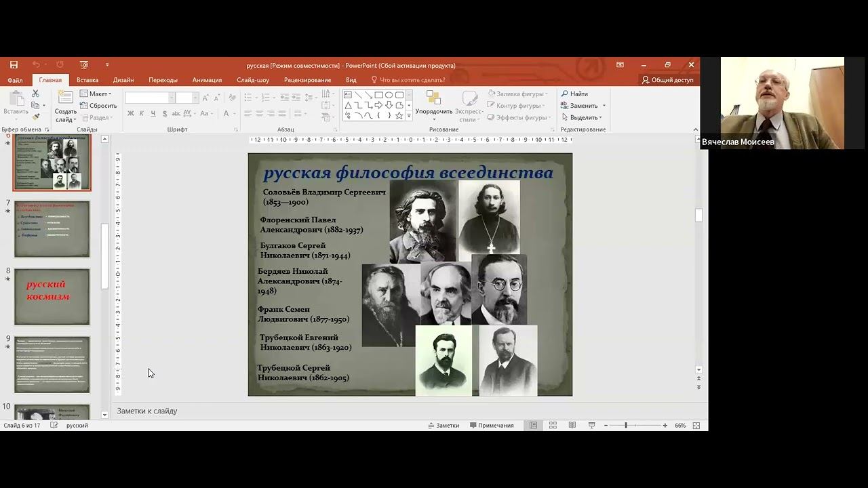868x488 pixels.
Task: Click the Save icon in quick access toolbar
Action: tap(14, 65)
